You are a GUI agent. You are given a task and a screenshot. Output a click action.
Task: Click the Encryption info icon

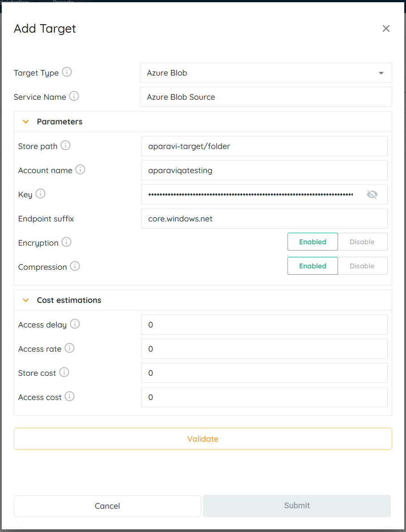(66, 242)
